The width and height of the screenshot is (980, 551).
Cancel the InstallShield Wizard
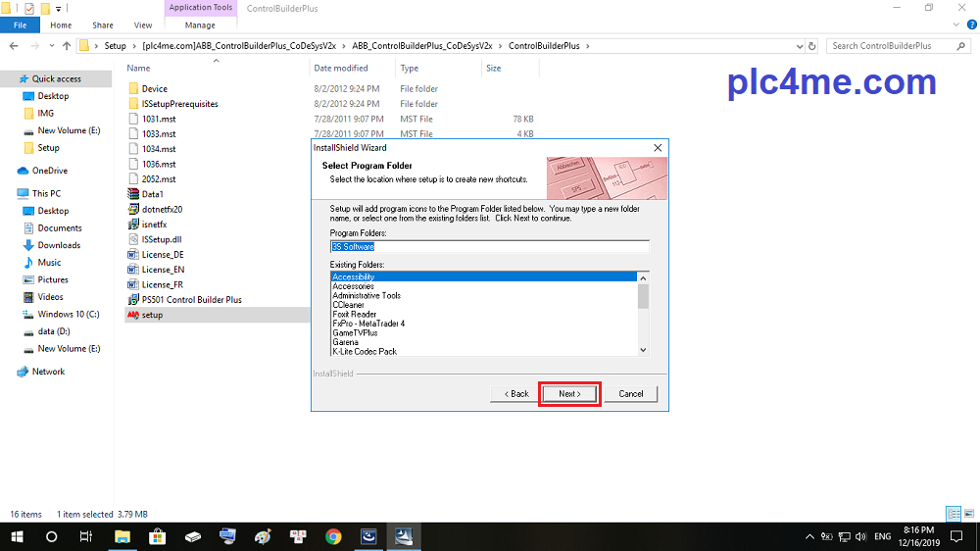630,394
